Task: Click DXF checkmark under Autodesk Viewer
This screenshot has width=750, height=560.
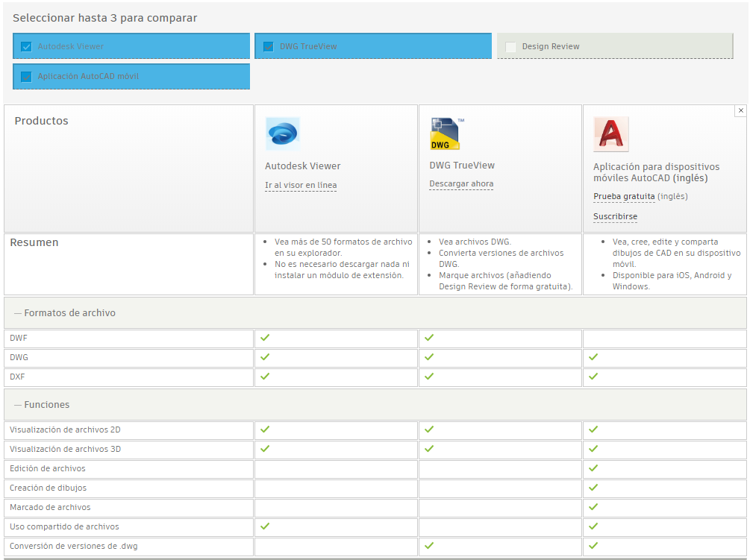Action: point(265,376)
